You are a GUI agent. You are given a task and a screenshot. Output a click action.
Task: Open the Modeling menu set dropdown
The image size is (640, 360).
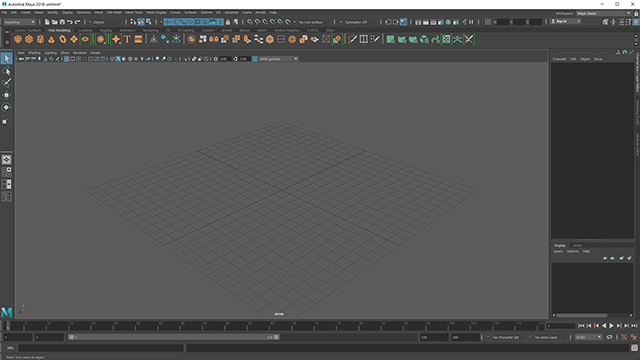tap(19, 22)
